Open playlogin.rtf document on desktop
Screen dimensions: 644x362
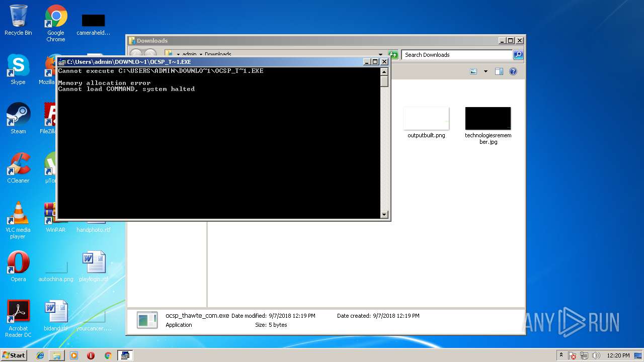pyautogui.click(x=94, y=266)
